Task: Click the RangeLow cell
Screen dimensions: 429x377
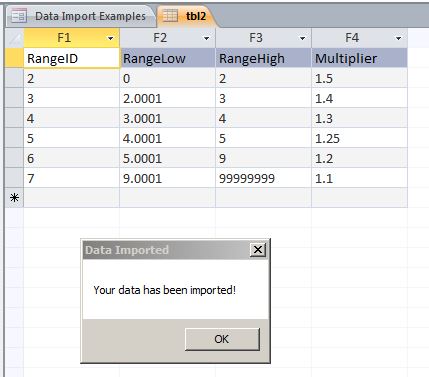Action: 167,58
